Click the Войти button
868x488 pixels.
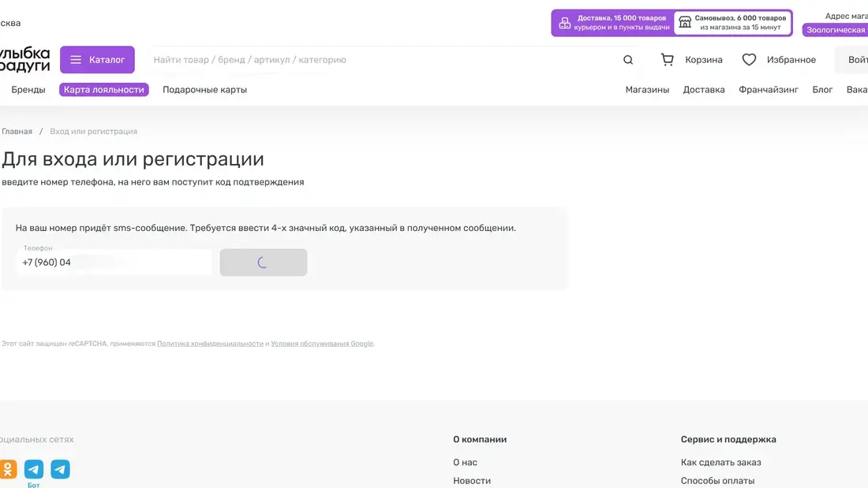(x=859, y=59)
